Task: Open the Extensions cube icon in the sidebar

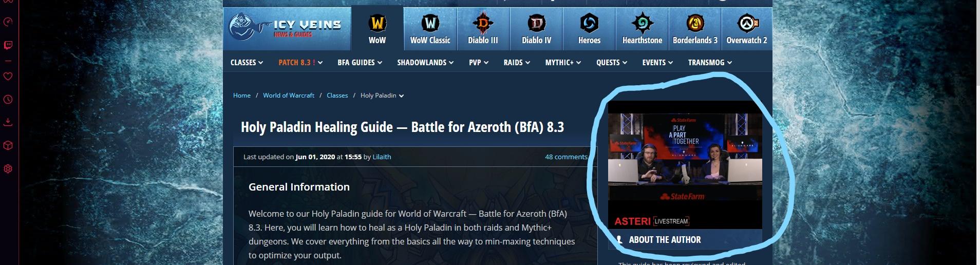Action: (8, 145)
